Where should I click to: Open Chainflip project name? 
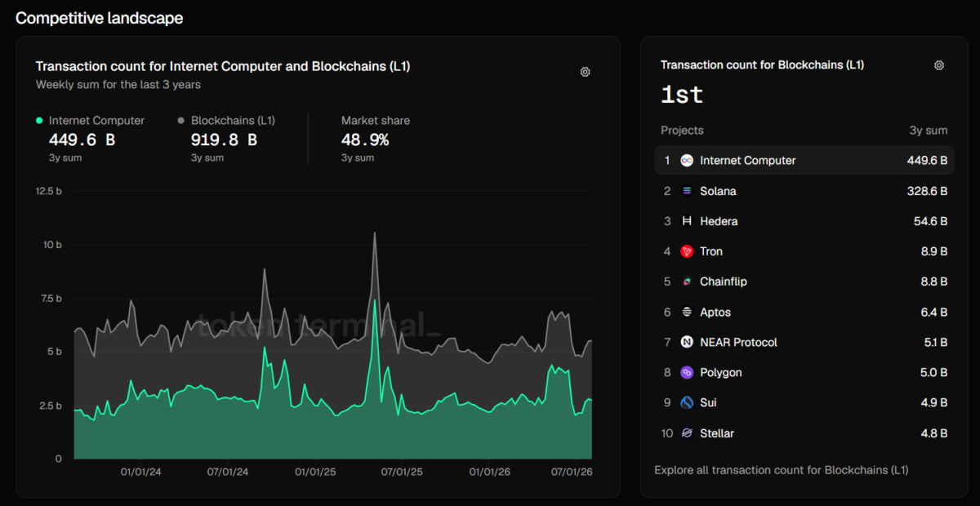[x=724, y=282]
